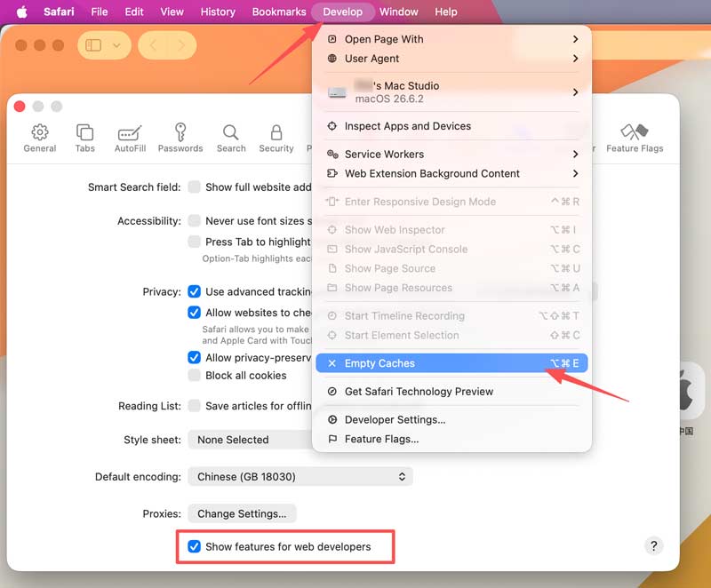The height and width of the screenshot is (588, 711).
Task: Click the Apple logo in menu bar
Action: coord(21,12)
